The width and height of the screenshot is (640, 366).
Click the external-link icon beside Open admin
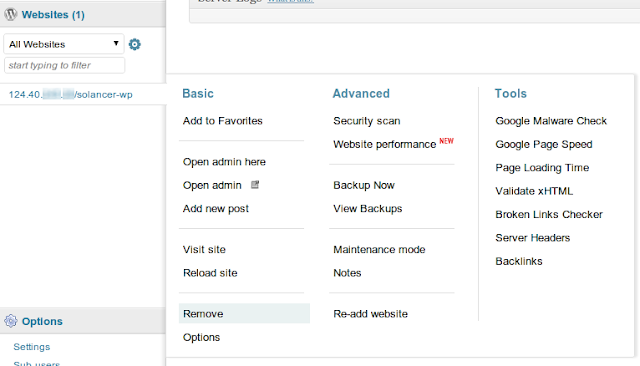(255, 185)
